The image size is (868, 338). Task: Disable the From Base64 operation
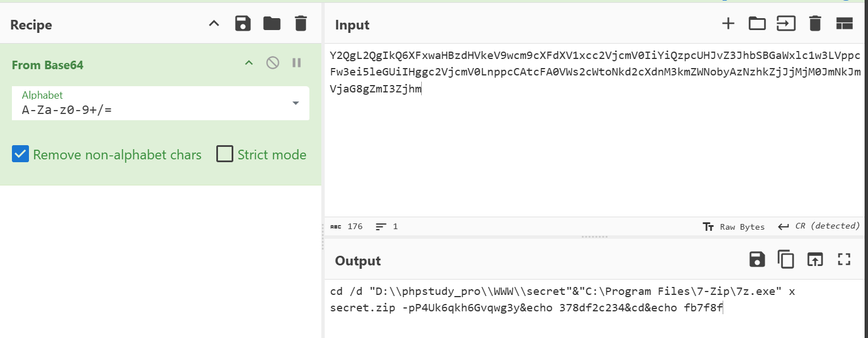pos(272,63)
